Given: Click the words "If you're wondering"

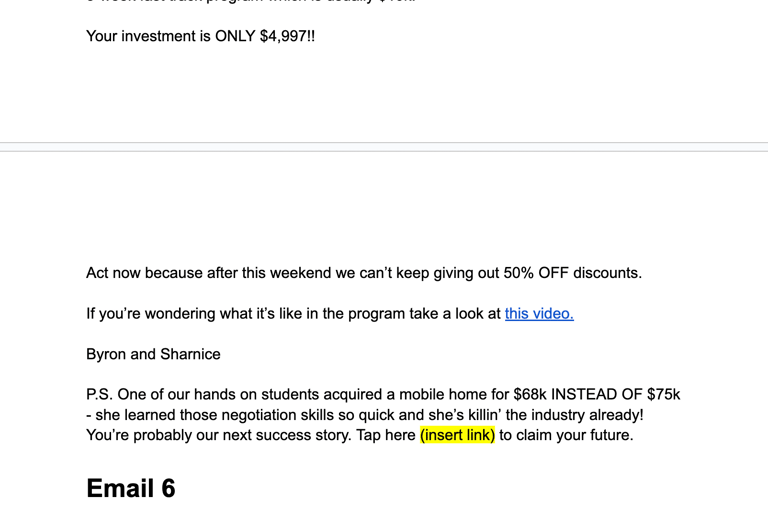Looking at the screenshot, I should tap(150, 314).
